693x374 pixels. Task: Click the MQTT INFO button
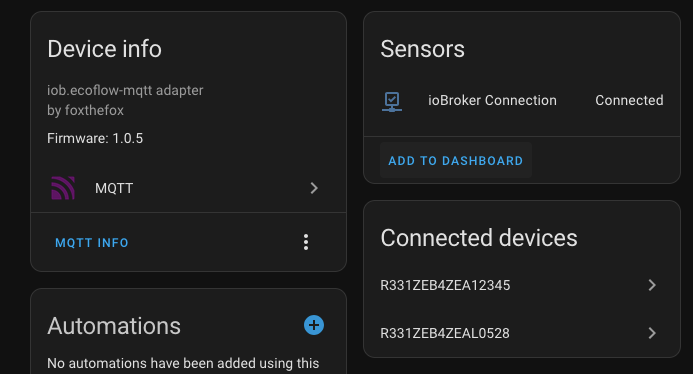(91, 243)
